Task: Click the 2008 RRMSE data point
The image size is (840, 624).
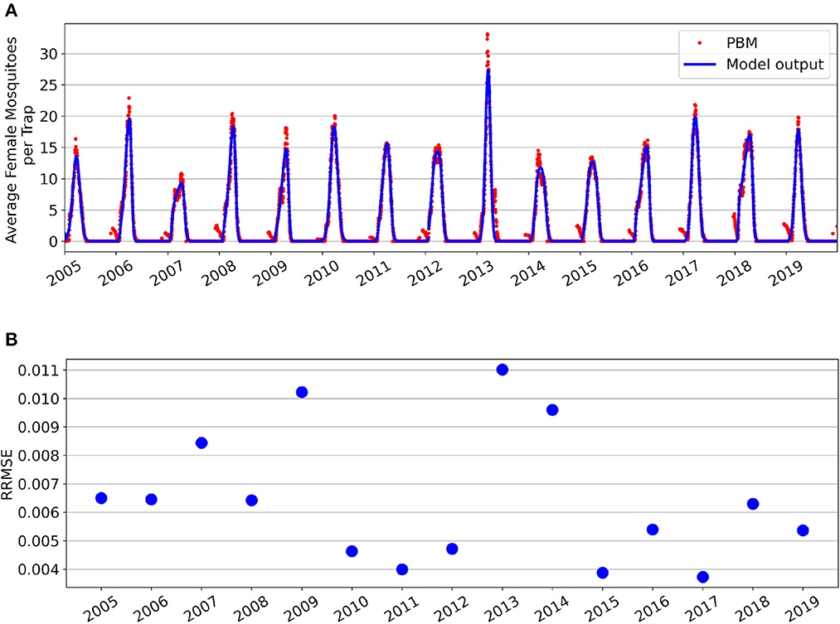Action: (252, 501)
